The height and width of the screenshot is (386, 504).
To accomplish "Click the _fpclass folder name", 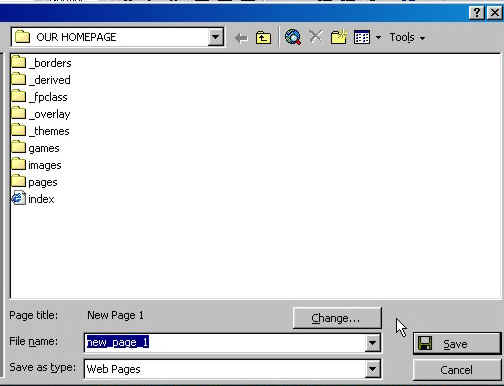I will [x=48, y=97].
